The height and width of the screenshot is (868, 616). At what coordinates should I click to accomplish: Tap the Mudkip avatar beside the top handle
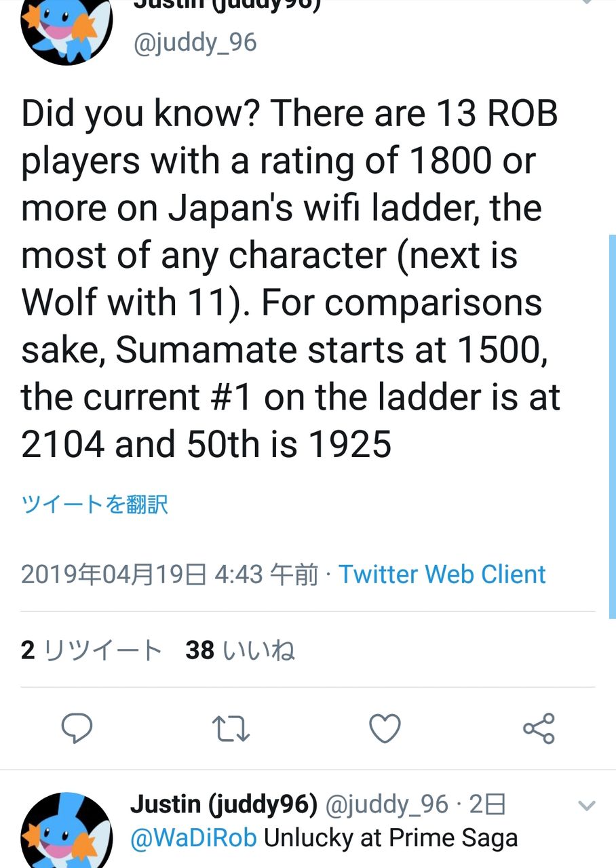tap(66, 27)
